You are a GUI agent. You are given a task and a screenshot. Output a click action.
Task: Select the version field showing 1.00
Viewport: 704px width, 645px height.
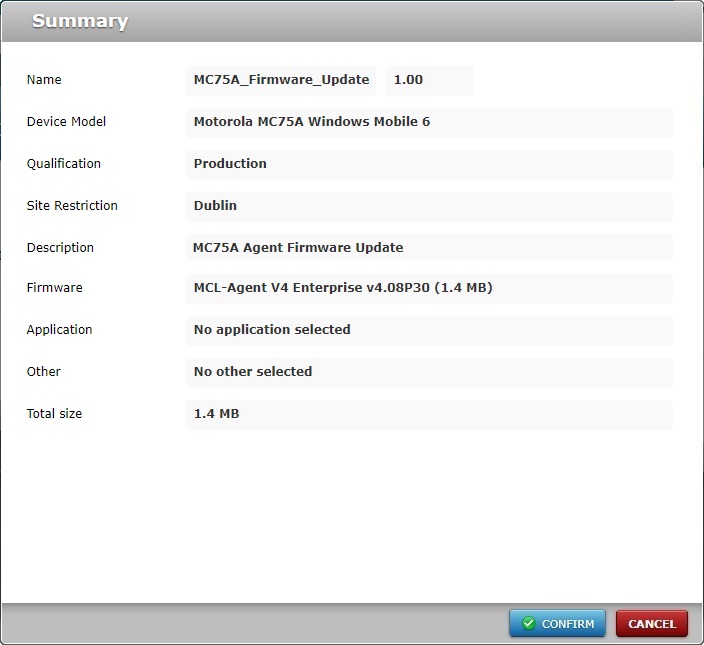pyautogui.click(x=430, y=80)
